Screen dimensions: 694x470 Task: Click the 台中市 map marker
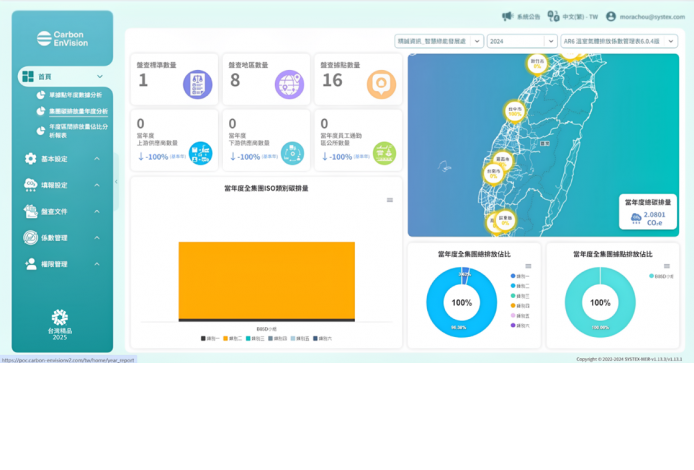[515, 109]
